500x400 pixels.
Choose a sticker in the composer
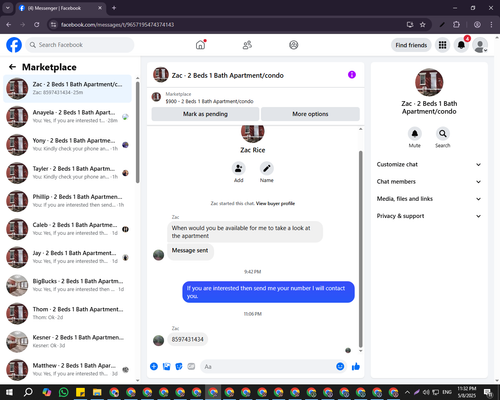coord(179,367)
